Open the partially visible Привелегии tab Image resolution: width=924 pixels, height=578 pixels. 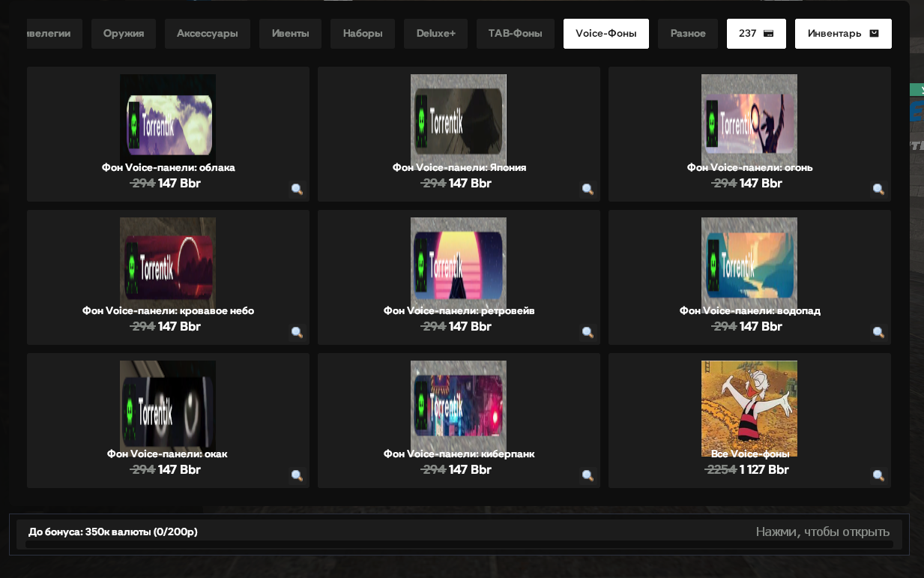tap(54, 34)
